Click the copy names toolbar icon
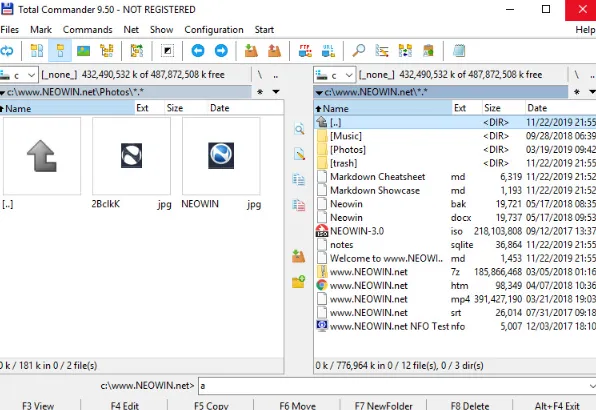Image resolution: width=596 pixels, height=410 pixels. point(428,51)
